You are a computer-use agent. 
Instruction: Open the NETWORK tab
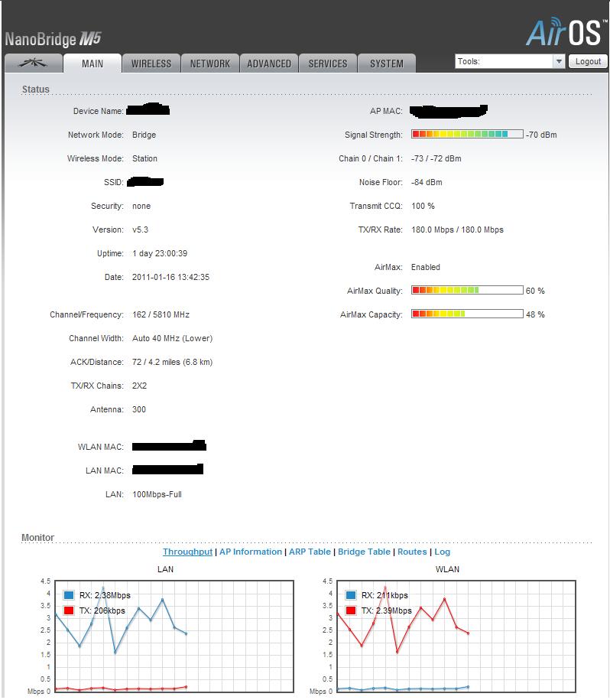coord(210,63)
